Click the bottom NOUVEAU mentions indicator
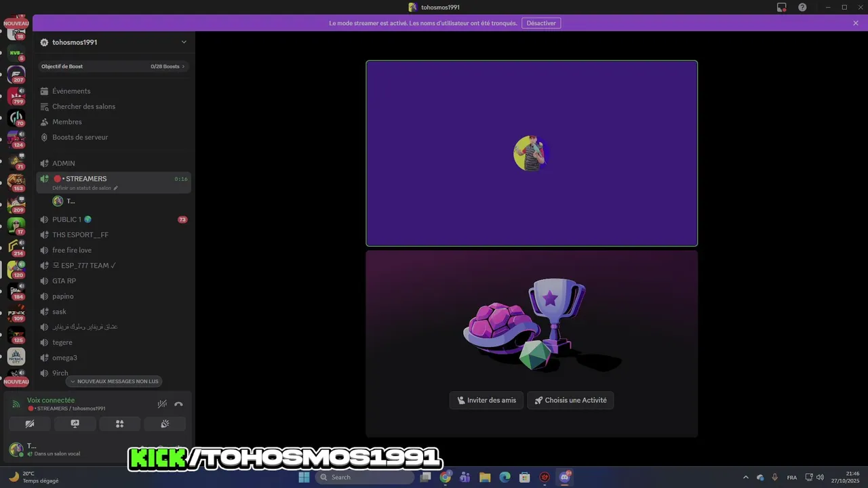The height and width of the screenshot is (488, 868). click(x=16, y=382)
